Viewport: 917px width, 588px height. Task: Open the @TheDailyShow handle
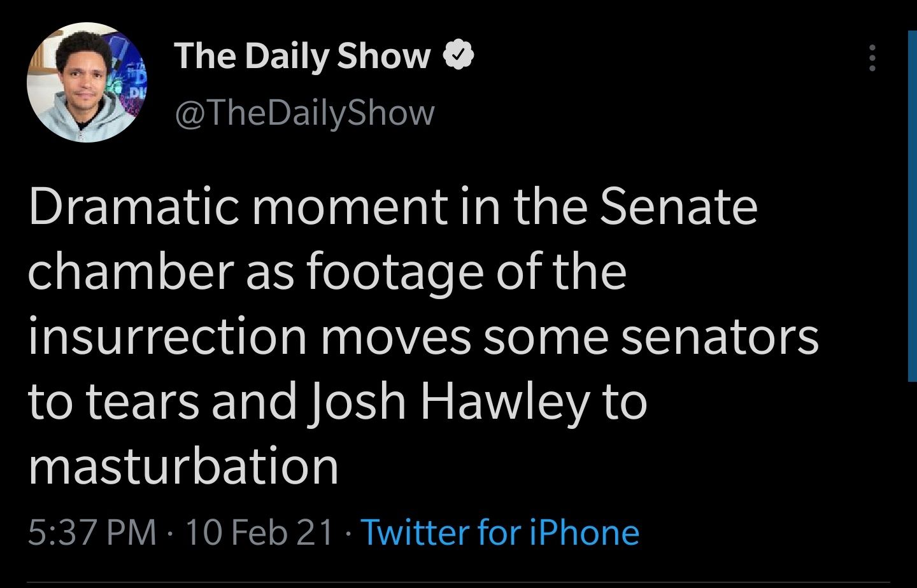(x=304, y=113)
